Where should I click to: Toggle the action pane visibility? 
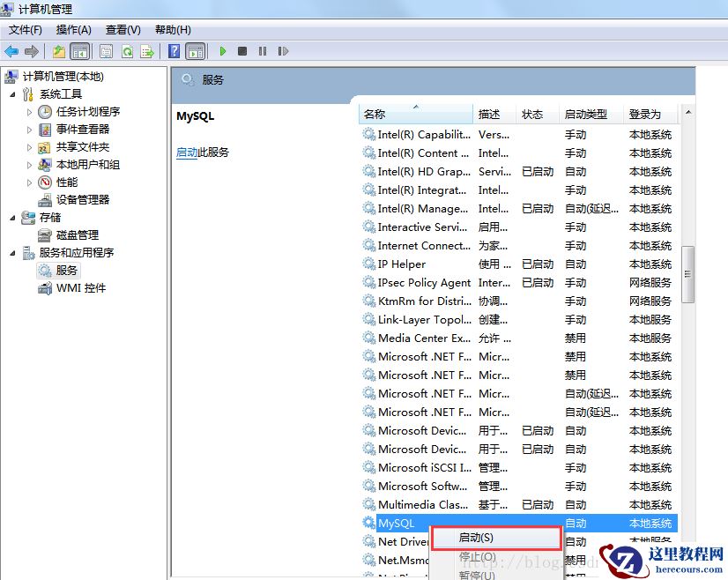click(197, 51)
